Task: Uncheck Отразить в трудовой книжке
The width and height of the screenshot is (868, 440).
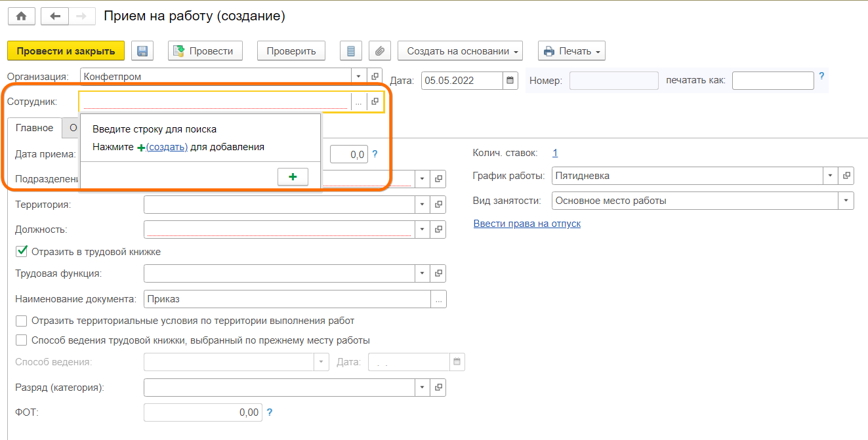Action: (x=22, y=252)
